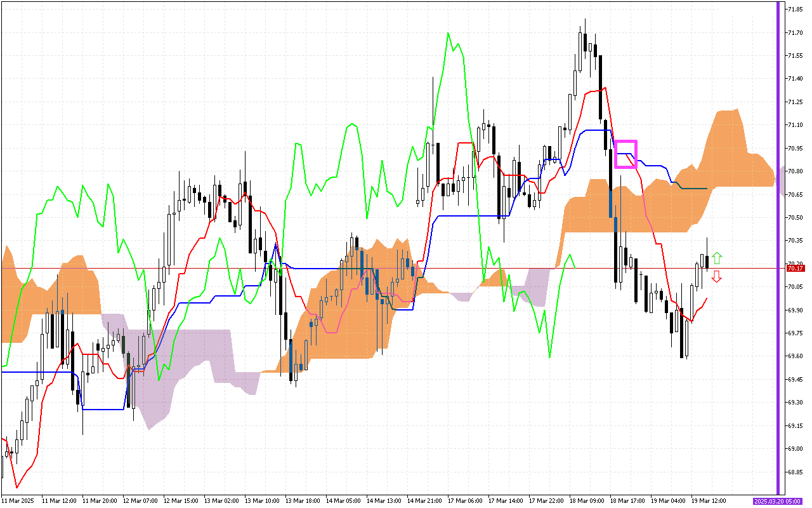Select the 69.00 price level label
Image resolution: width=812 pixels, height=508 pixels.
click(795, 449)
